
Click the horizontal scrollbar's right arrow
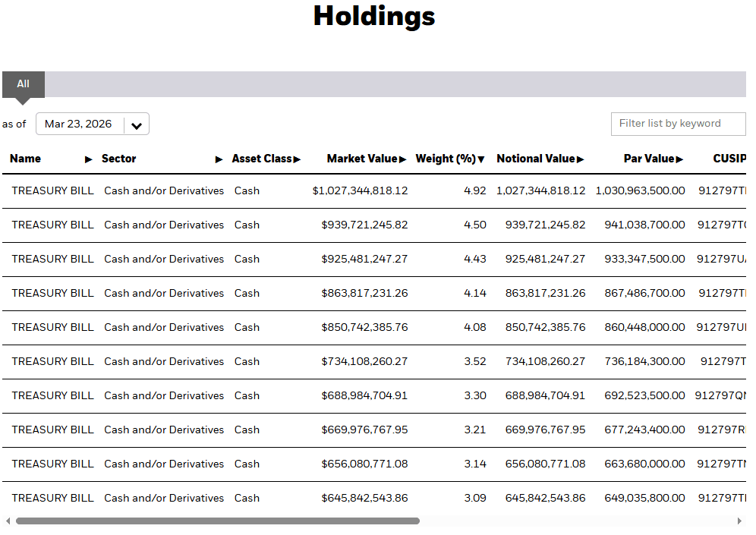point(739,521)
